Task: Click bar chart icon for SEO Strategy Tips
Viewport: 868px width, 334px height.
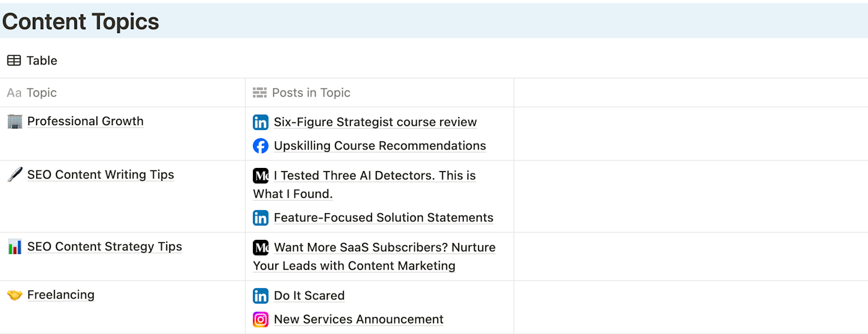Action: (14, 247)
